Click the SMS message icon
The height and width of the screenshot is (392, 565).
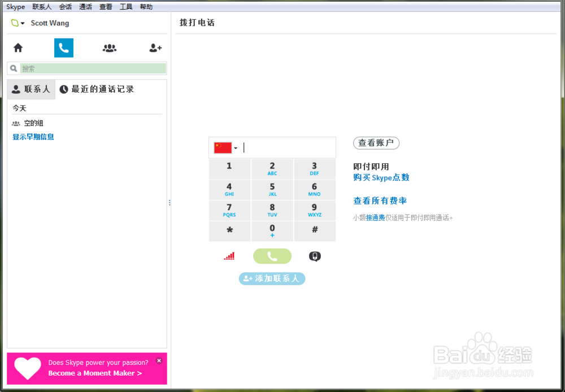315,256
